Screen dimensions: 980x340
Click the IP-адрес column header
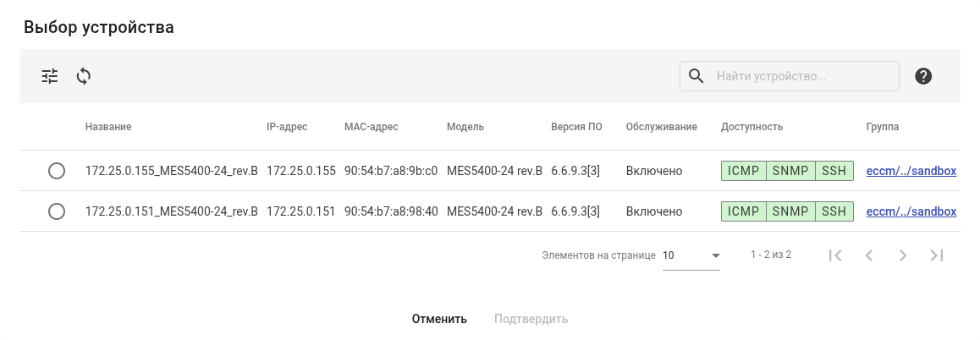287,127
